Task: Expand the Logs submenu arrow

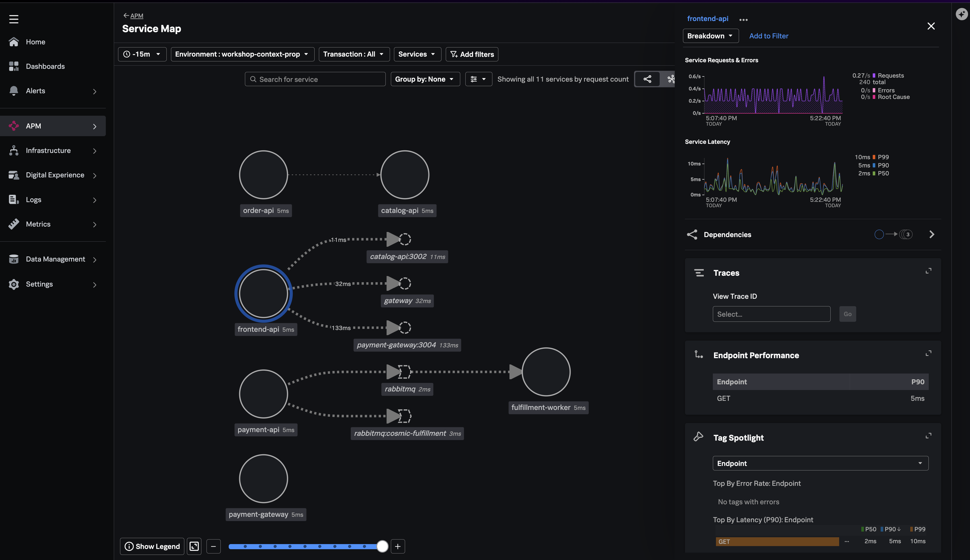Action: tap(95, 200)
